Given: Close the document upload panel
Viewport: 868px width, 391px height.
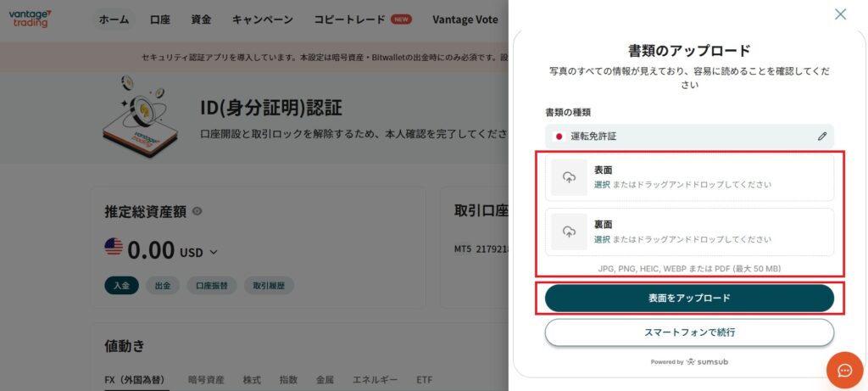Looking at the screenshot, I should coord(840,14).
